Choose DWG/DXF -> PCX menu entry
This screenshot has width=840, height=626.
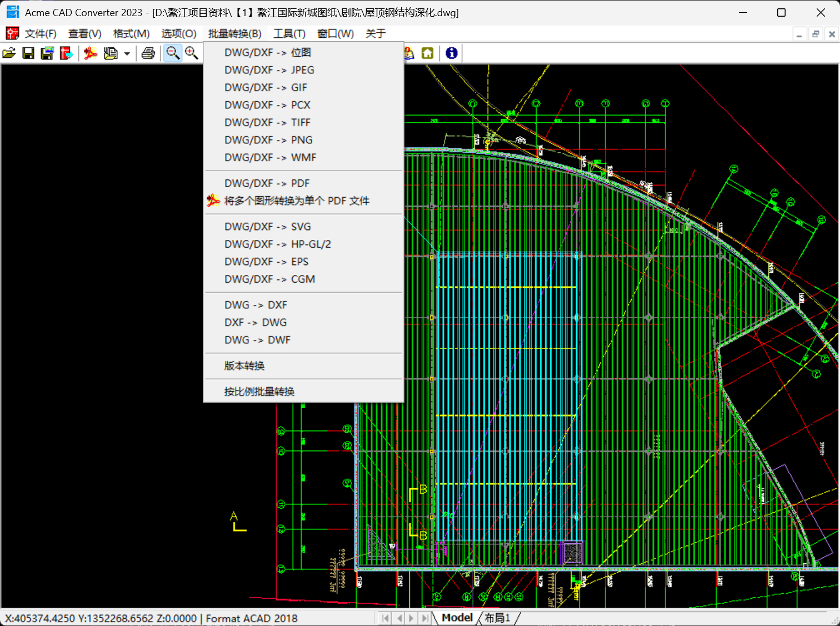click(303, 105)
